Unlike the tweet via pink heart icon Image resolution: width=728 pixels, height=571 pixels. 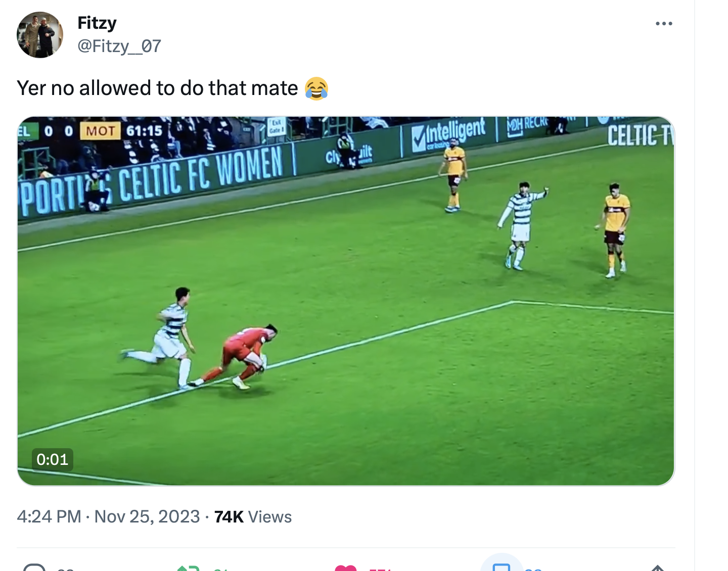point(346,568)
